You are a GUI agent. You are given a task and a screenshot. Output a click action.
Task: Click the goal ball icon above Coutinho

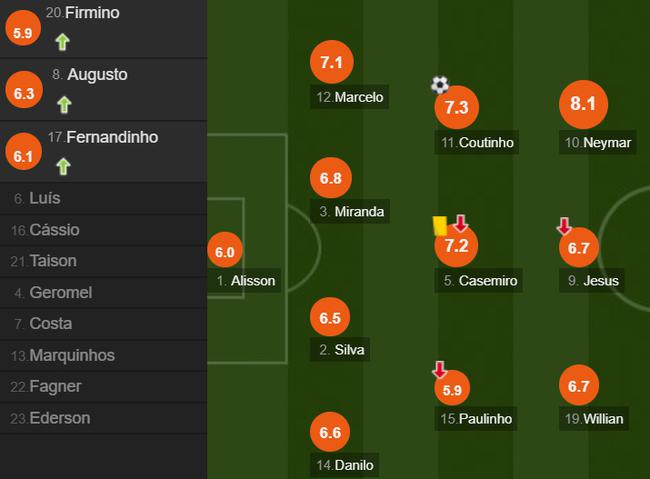[x=440, y=85]
